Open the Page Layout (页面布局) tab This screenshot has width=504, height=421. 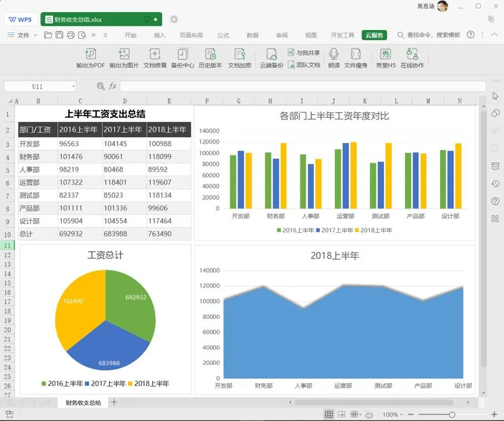coord(191,35)
